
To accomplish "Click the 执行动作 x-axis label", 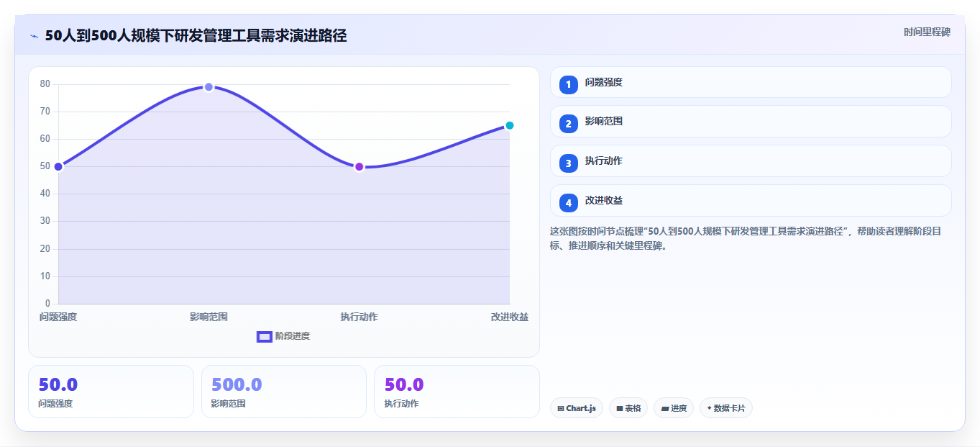I will pyautogui.click(x=359, y=317).
